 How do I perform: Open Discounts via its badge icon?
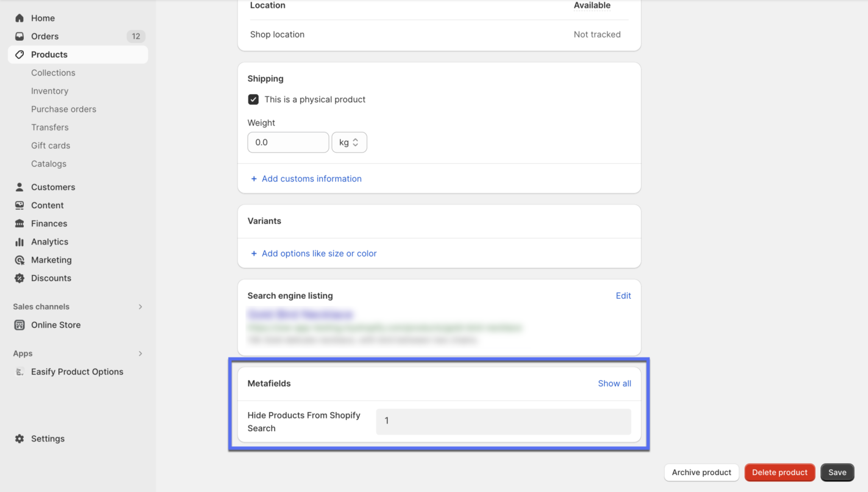[19, 278]
